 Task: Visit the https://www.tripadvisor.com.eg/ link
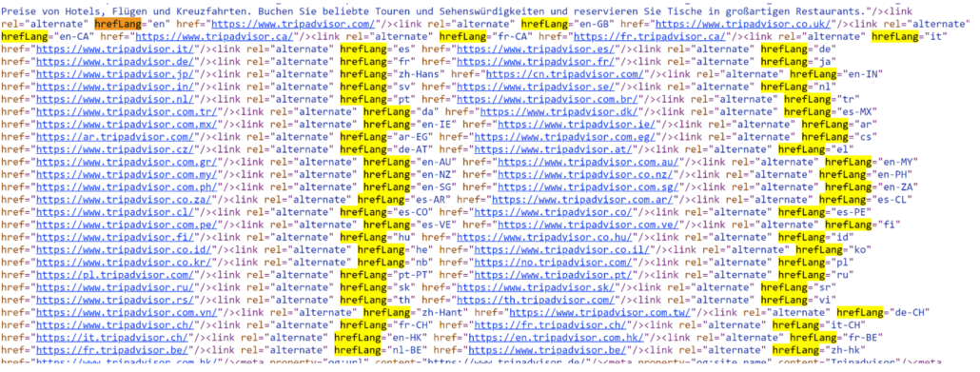click(564, 136)
